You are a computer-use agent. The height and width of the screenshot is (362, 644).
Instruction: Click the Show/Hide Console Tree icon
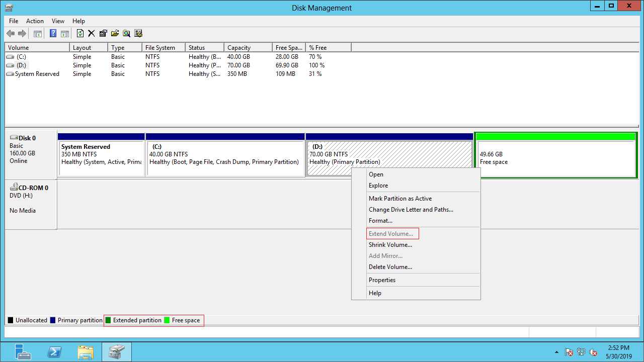[x=37, y=34]
